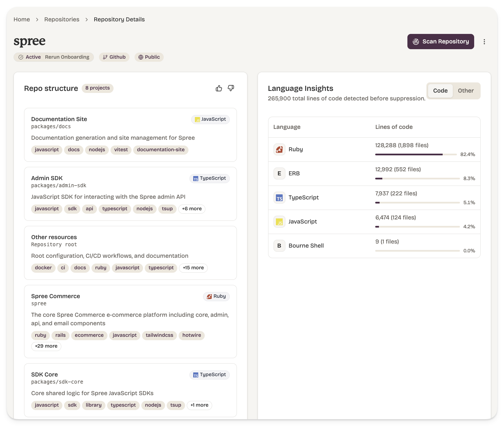Click the Language column header
Image resolution: width=504 pixels, height=426 pixels.
[287, 127]
